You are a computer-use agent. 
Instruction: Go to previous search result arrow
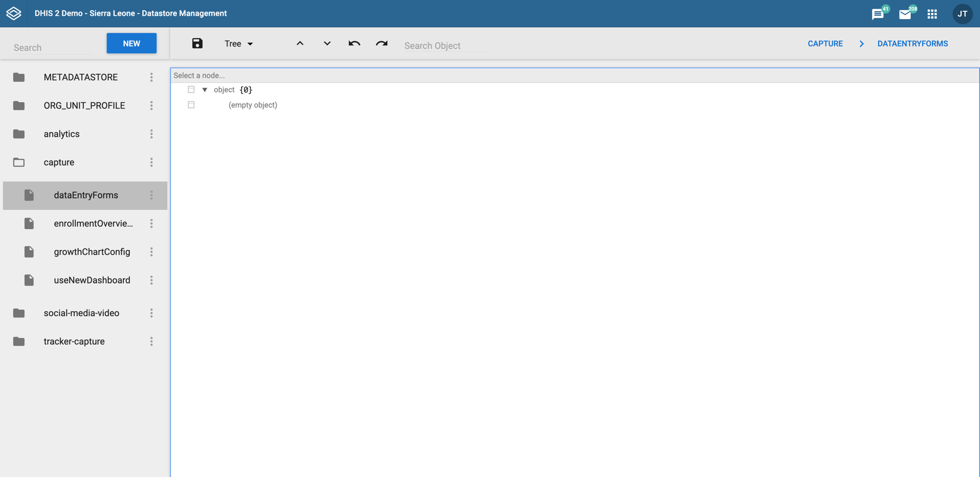300,43
